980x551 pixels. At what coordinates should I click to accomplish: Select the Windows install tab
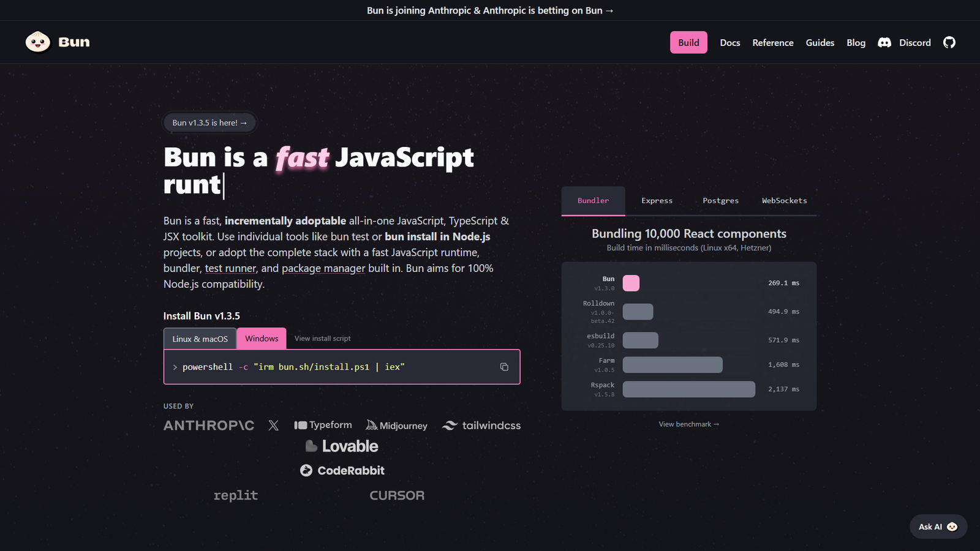[x=262, y=339]
